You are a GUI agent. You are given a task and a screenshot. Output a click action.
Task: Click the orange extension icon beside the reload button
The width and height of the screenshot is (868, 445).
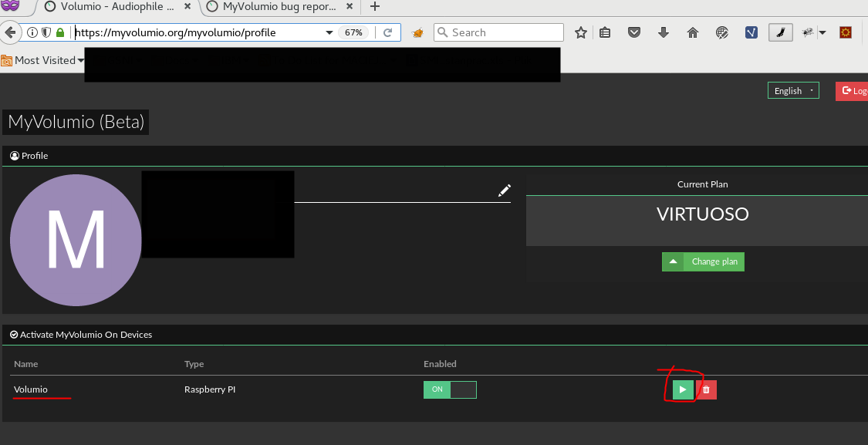click(418, 32)
